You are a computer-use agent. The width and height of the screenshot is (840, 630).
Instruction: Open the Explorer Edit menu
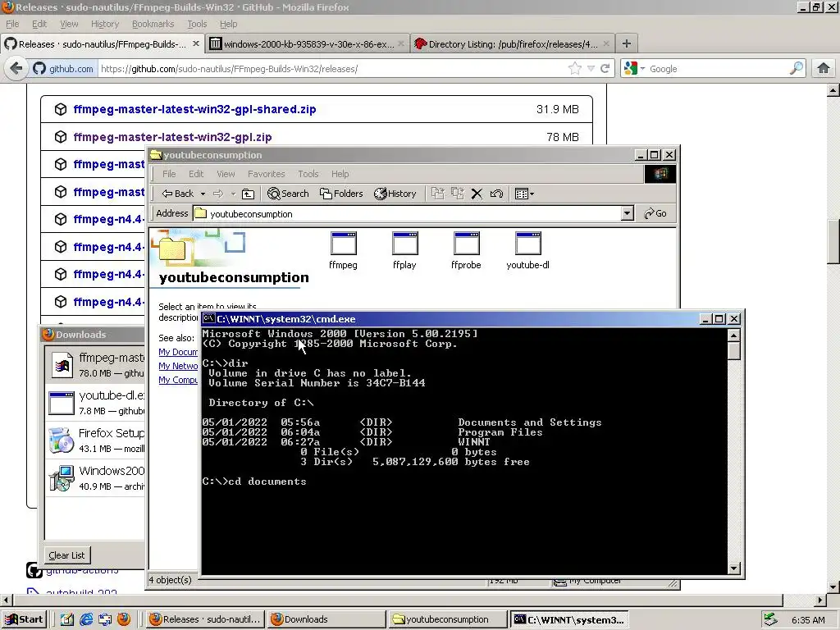196,174
